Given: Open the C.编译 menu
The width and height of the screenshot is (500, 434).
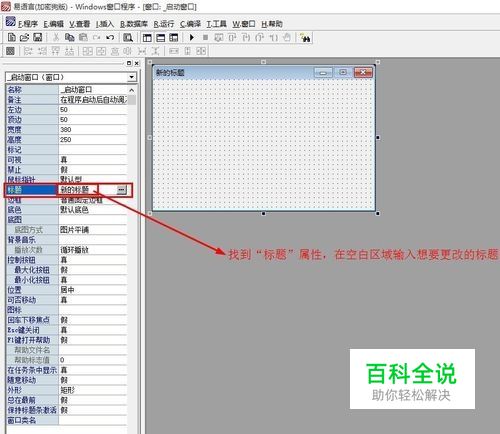Looking at the screenshot, I should [190, 24].
